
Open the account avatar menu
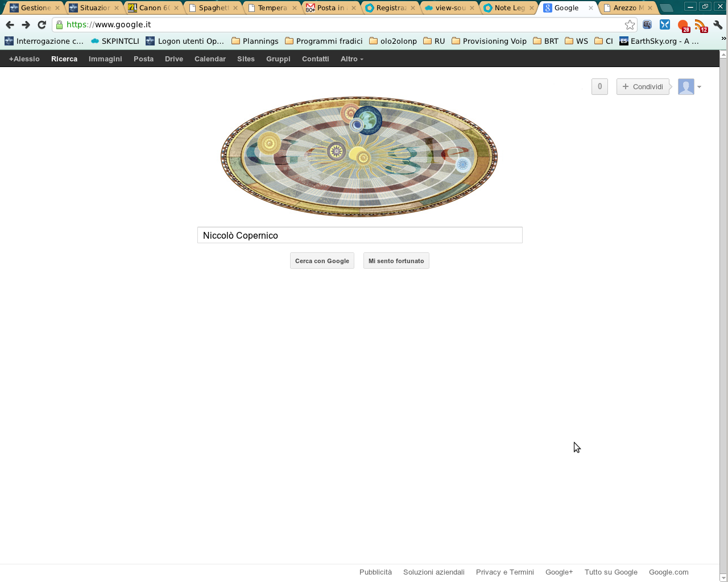(x=689, y=86)
